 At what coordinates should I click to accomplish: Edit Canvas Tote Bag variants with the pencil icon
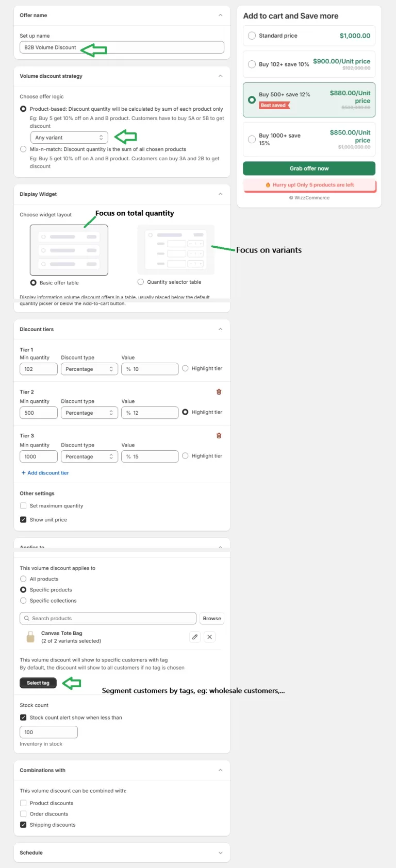pyautogui.click(x=195, y=637)
